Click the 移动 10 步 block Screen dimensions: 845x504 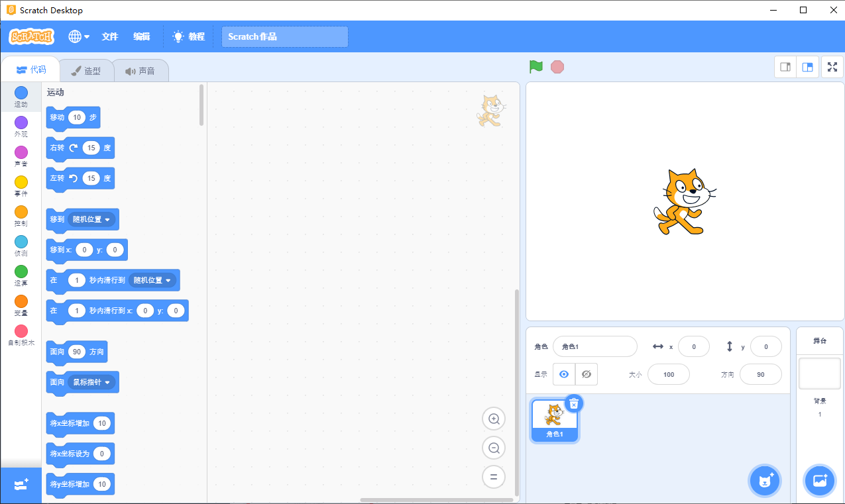73,118
